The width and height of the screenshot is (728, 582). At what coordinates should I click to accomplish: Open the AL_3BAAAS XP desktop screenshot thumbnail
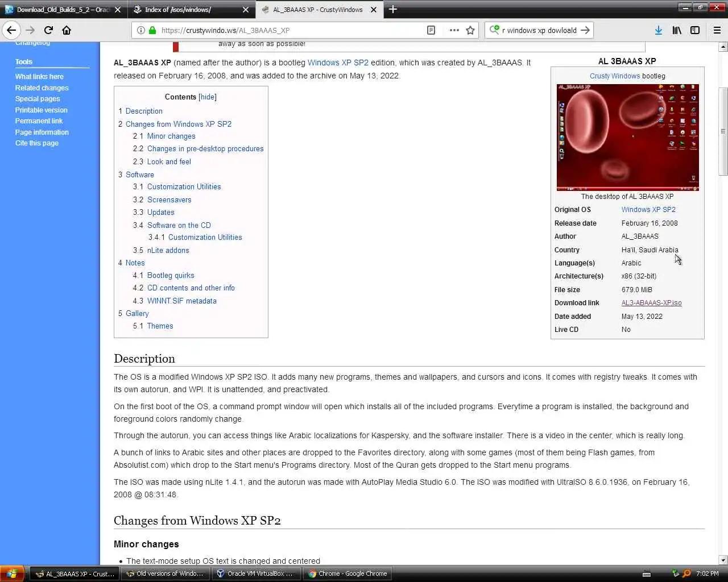pyautogui.click(x=627, y=137)
